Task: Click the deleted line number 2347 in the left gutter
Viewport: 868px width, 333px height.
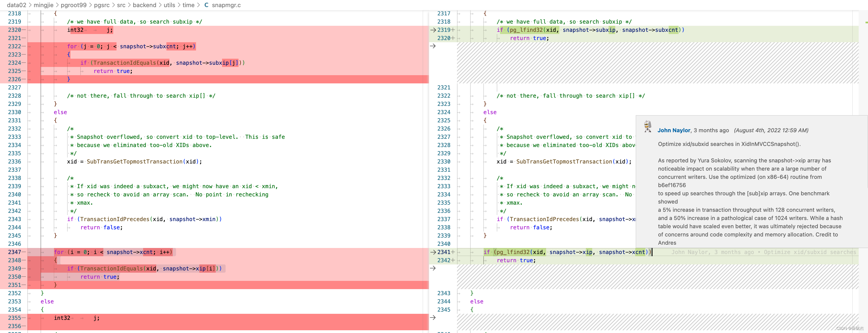Action: click(x=15, y=252)
